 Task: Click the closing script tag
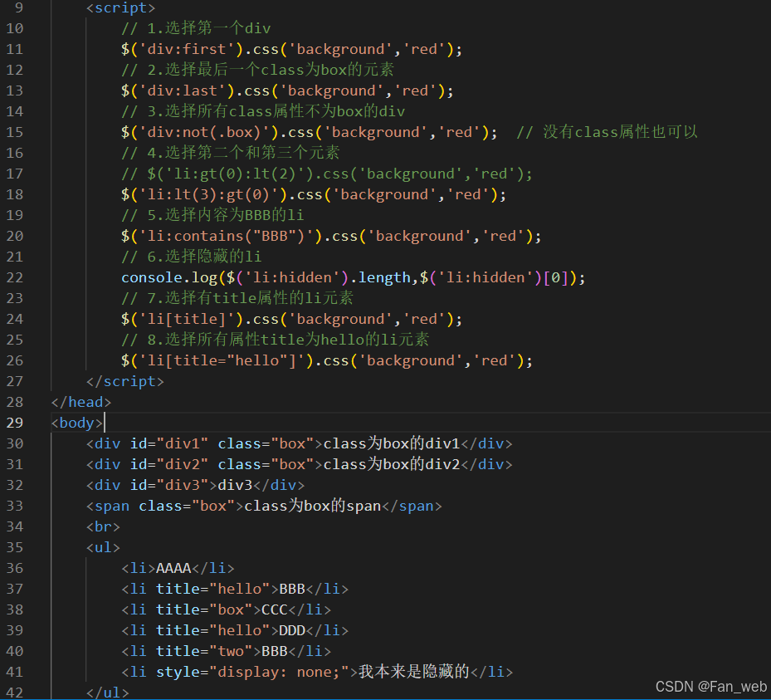coord(124,381)
